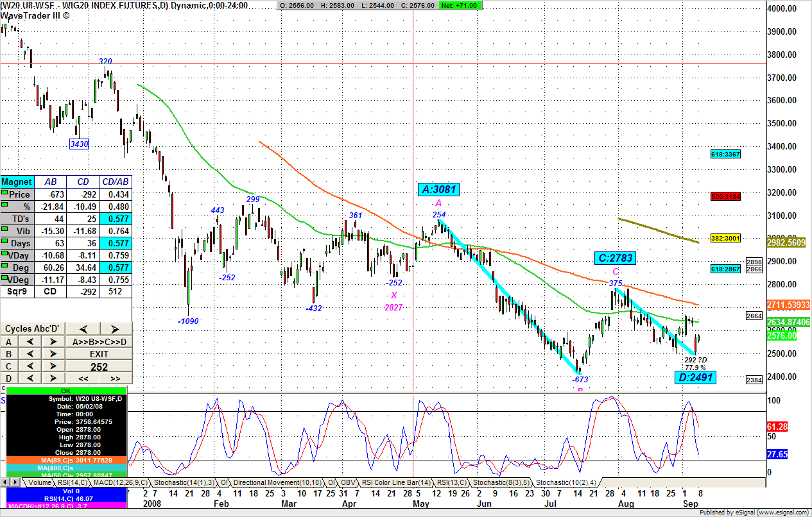Click the red 500:3184 Fibonacci label
This screenshot has height=517, width=812.
726,196
